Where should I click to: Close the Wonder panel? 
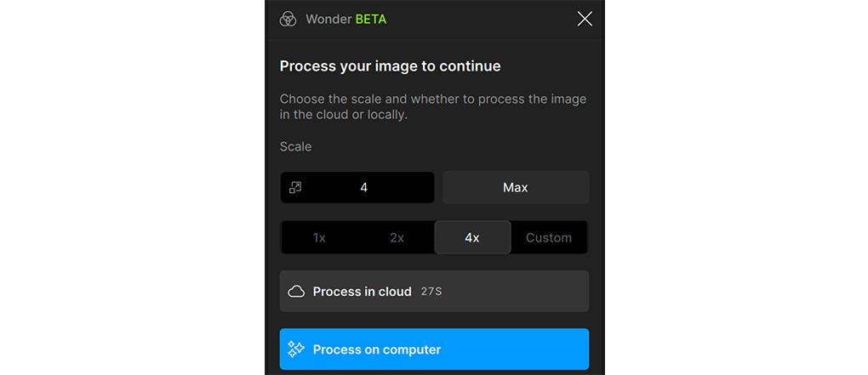pos(585,19)
